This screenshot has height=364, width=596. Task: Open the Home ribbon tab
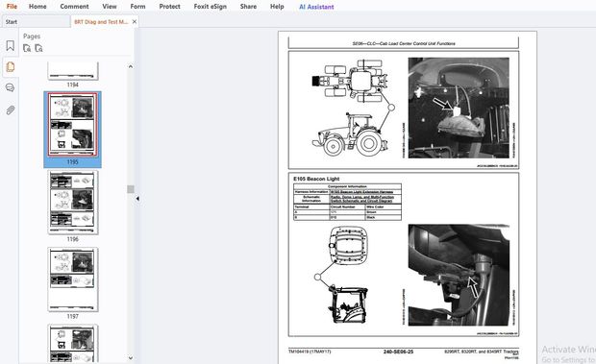tap(37, 7)
